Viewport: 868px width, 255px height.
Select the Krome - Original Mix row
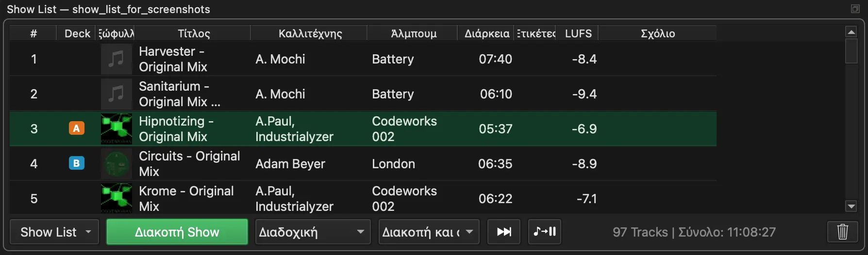click(x=363, y=198)
